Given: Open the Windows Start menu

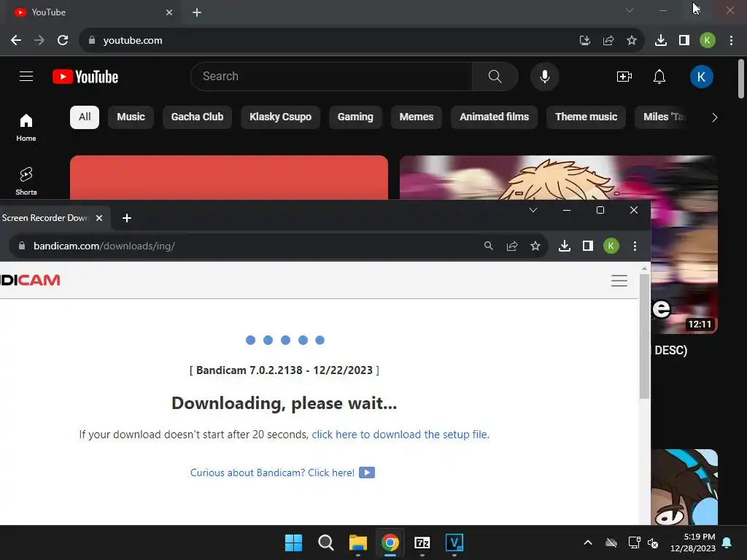Looking at the screenshot, I should pyautogui.click(x=293, y=542).
